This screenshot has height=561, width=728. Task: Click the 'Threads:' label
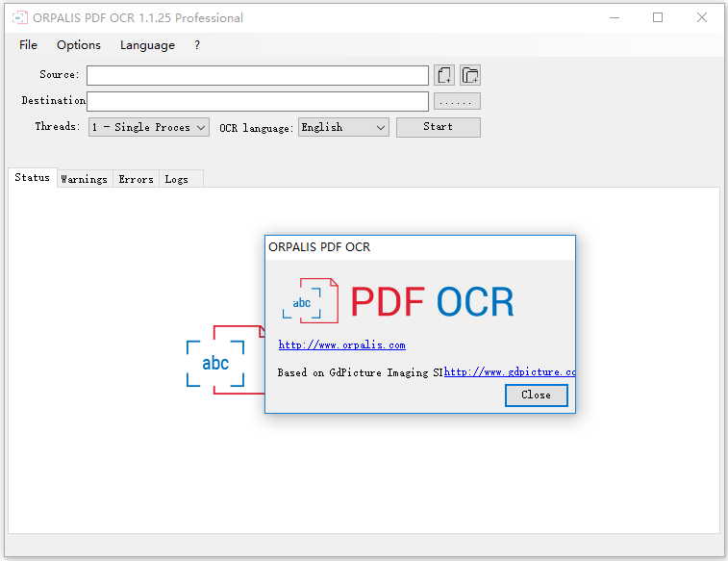click(57, 126)
